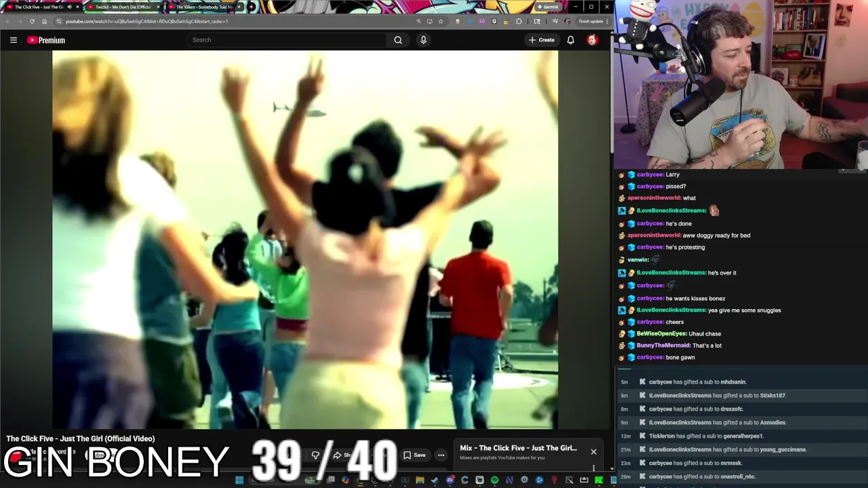View site information icon beside URL
Image resolution: width=868 pixels, height=488 pixels.
pyautogui.click(x=59, y=21)
